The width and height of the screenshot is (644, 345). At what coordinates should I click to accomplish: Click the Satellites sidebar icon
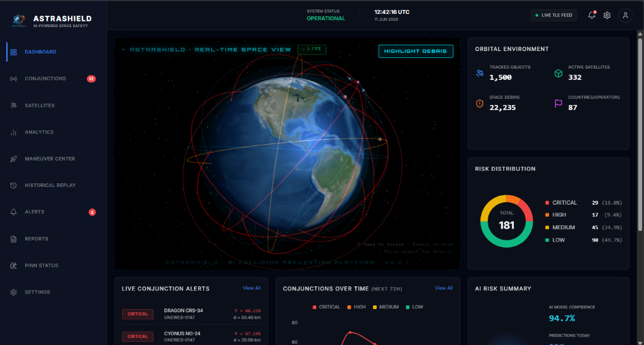pos(14,106)
